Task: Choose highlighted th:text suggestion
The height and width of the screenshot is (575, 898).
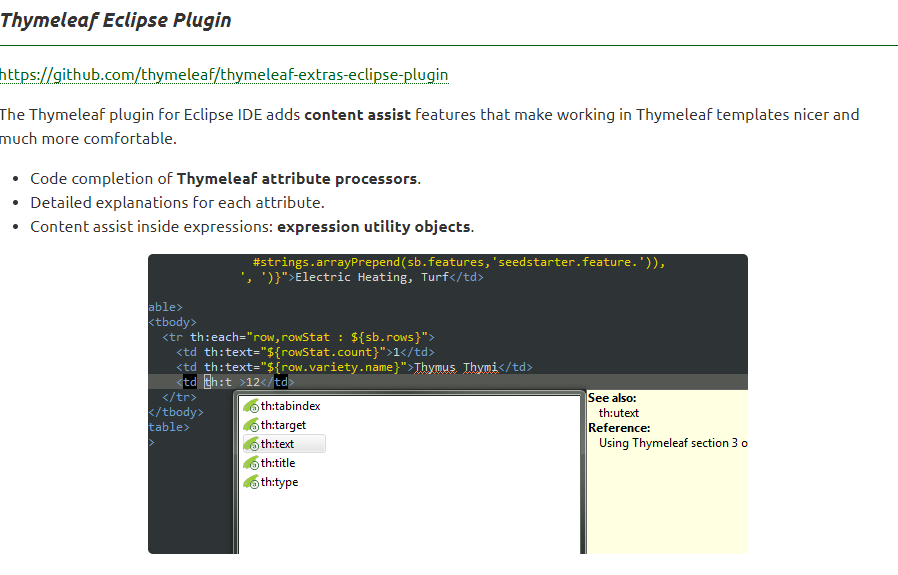Action: pyautogui.click(x=284, y=444)
